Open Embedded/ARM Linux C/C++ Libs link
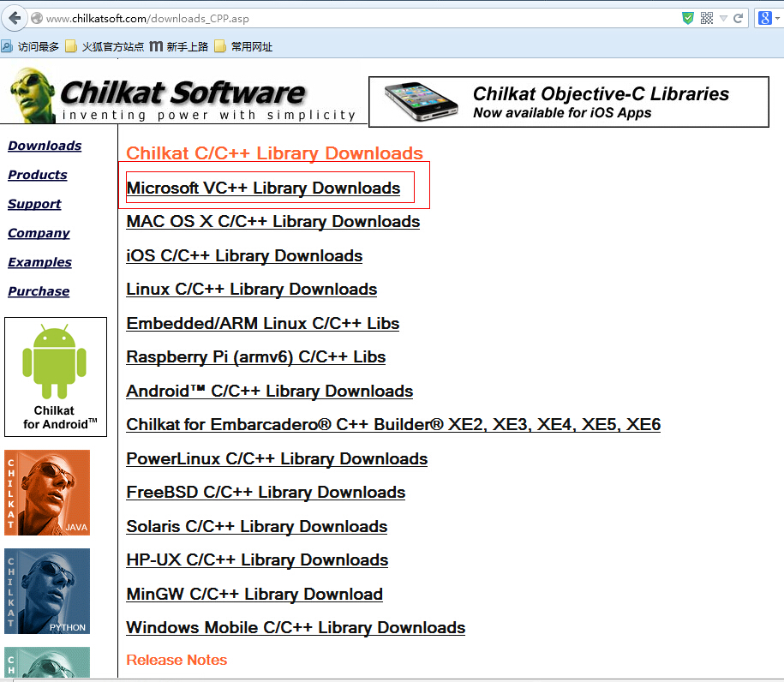This screenshot has width=784, height=682. [x=263, y=323]
